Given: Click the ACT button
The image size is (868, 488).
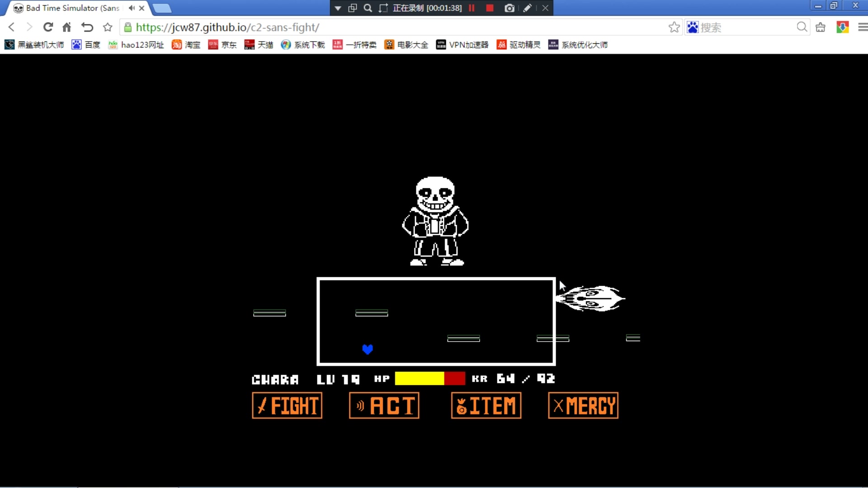Looking at the screenshot, I should [x=384, y=405].
